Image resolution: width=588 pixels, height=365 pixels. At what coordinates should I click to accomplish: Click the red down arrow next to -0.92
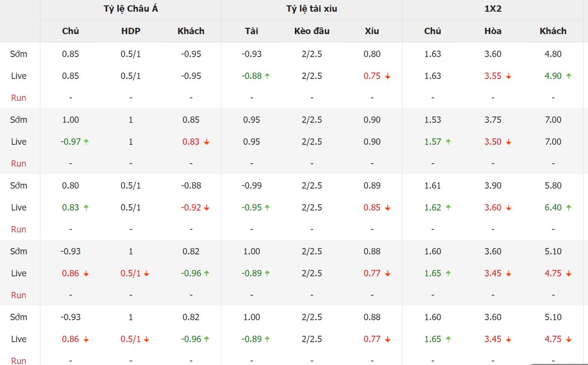(x=207, y=208)
